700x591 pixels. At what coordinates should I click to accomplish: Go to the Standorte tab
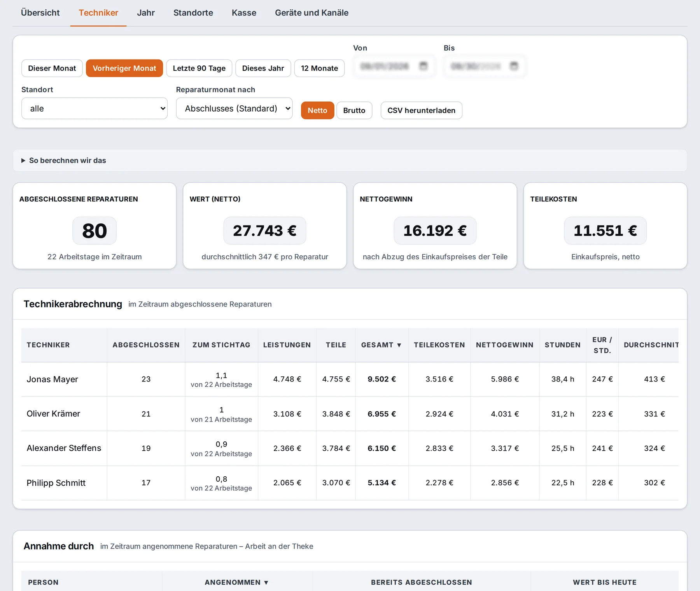[193, 13]
